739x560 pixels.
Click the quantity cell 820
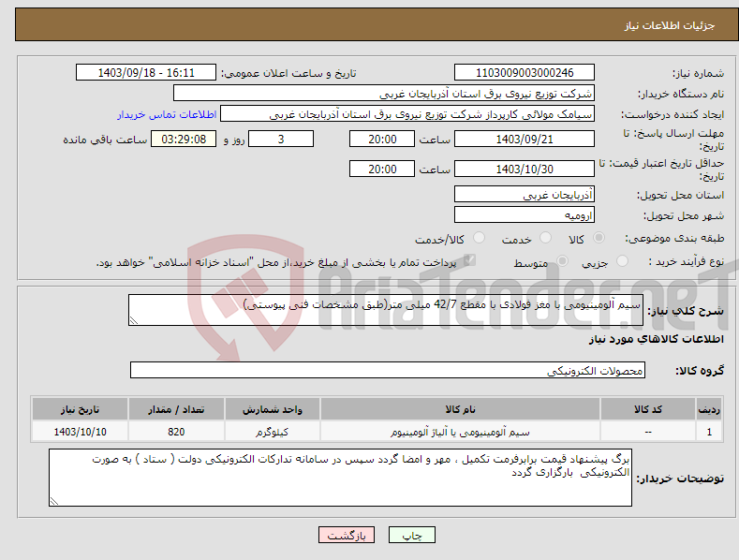point(176,432)
